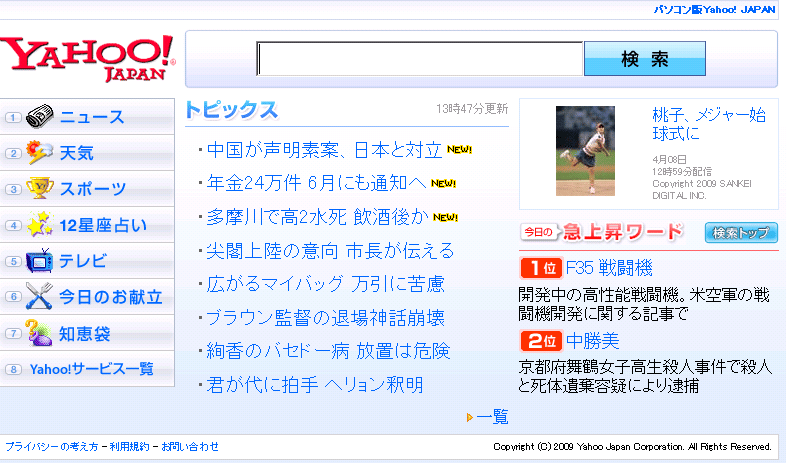Click the number 7 key badge
Image resolution: width=786 pixels, height=463 pixels.
tap(14, 333)
